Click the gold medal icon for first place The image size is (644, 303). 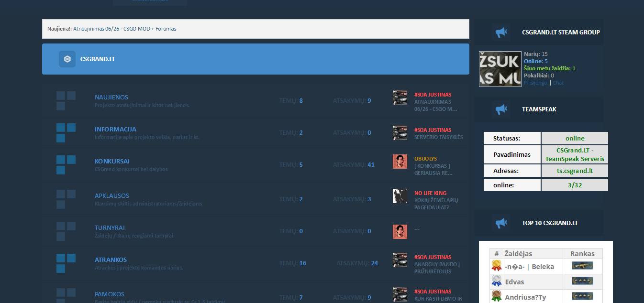[497, 266]
